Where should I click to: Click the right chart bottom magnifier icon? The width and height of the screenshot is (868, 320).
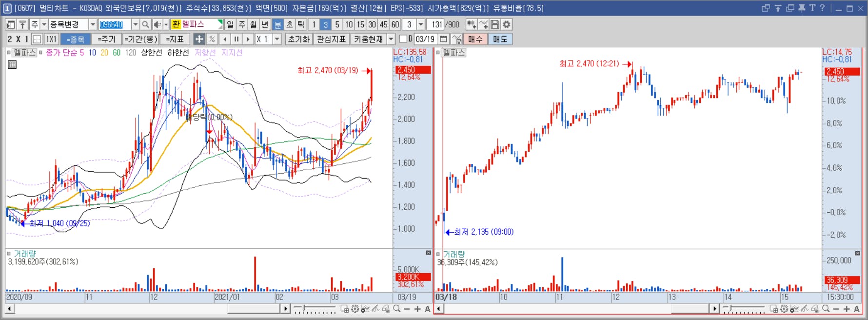point(826,309)
